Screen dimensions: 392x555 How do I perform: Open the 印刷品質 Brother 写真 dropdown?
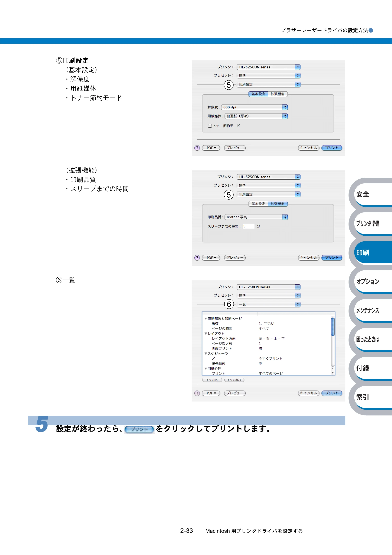coord(256,217)
